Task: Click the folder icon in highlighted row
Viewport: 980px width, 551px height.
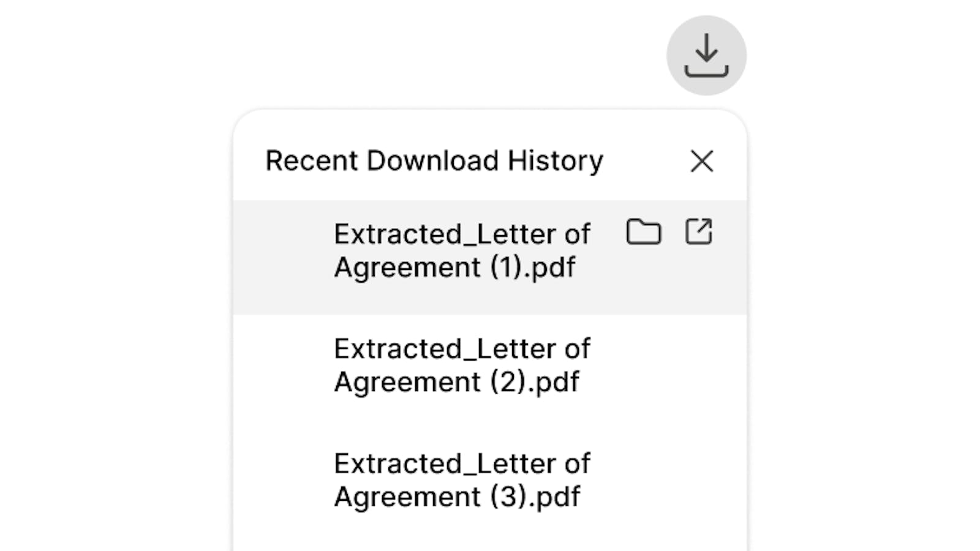Action: [x=643, y=232]
